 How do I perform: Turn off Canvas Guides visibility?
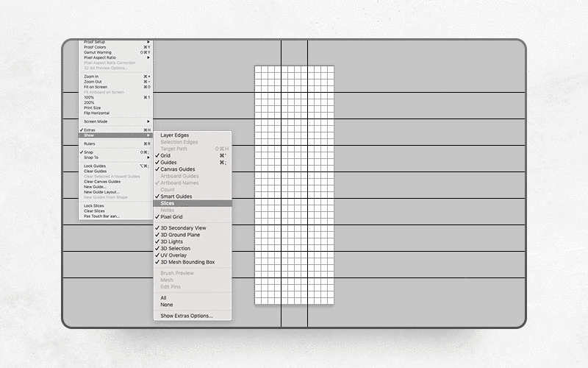(x=179, y=169)
